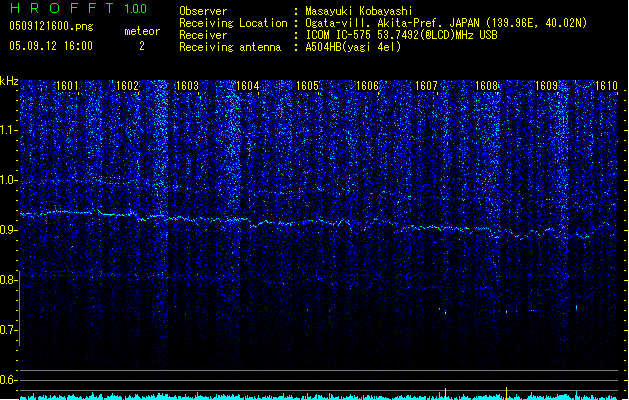
Task: Click the 1601 time marker
Action: (68, 86)
